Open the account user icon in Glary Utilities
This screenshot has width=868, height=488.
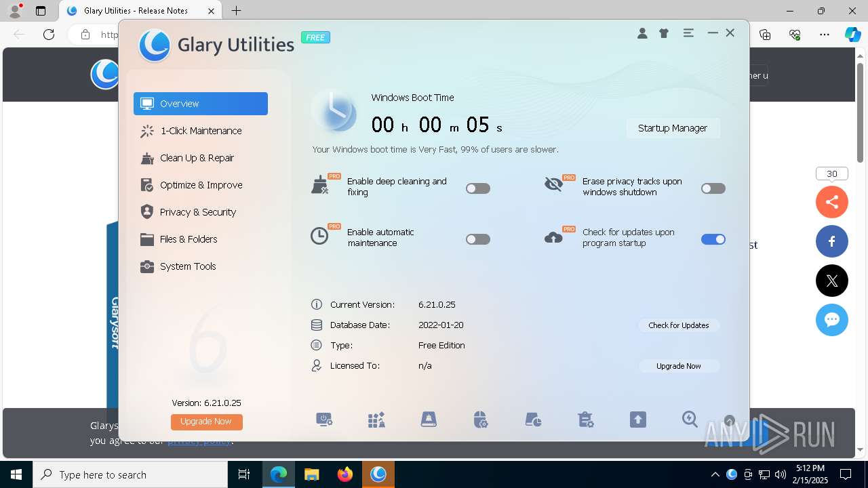(642, 33)
